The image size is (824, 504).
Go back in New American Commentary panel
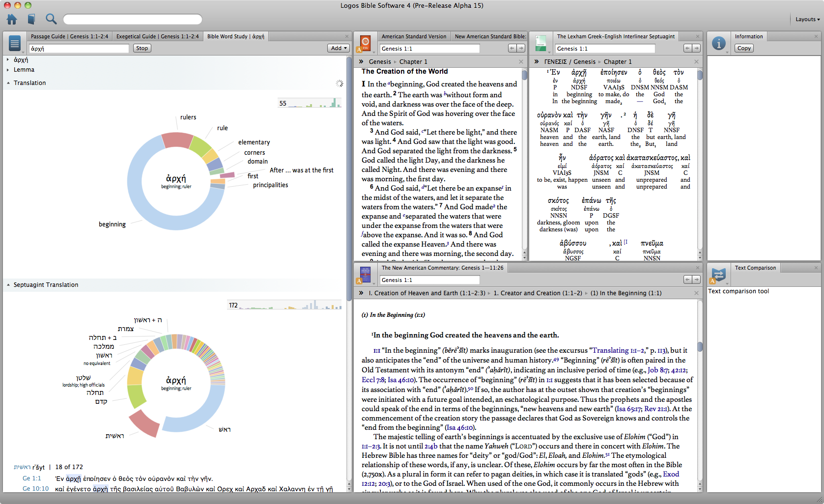coord(688,280)
